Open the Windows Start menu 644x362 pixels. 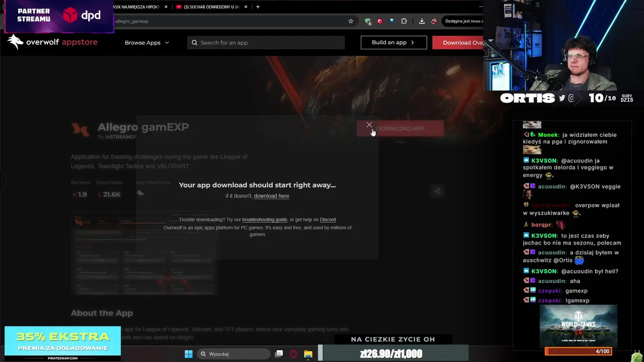coord(189,354)
